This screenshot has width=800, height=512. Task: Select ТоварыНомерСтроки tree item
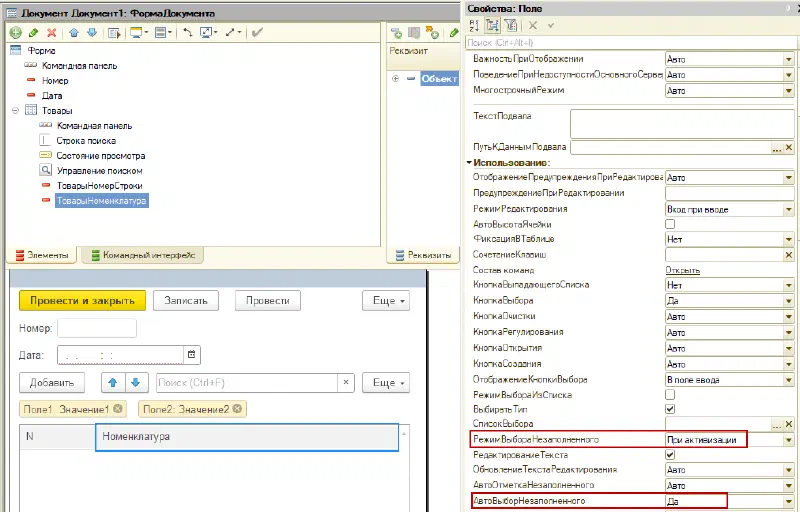[x=99, y=186]
